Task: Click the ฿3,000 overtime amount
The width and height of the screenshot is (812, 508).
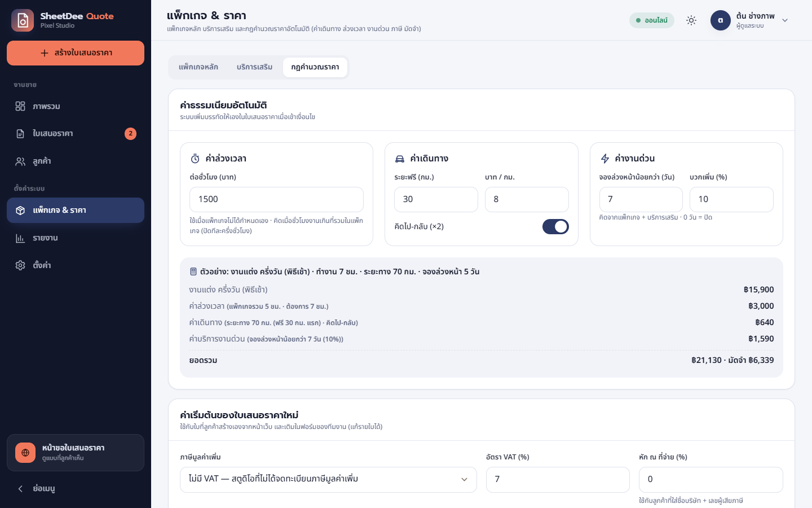Action: pos(761,306)
